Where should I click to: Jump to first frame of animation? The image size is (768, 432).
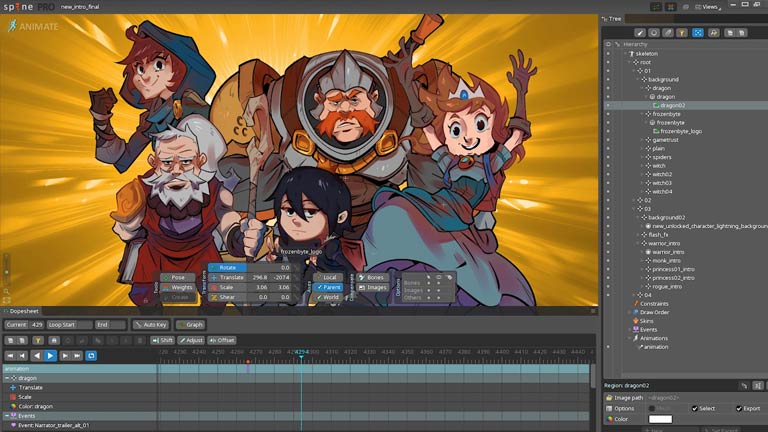tap(10, 356)
